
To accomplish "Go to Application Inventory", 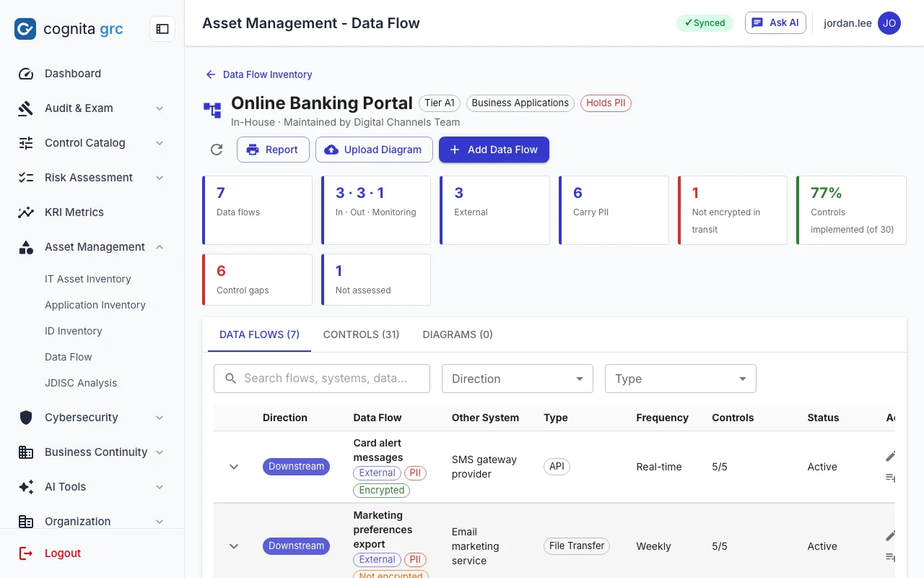I will [x=95, y=305].
